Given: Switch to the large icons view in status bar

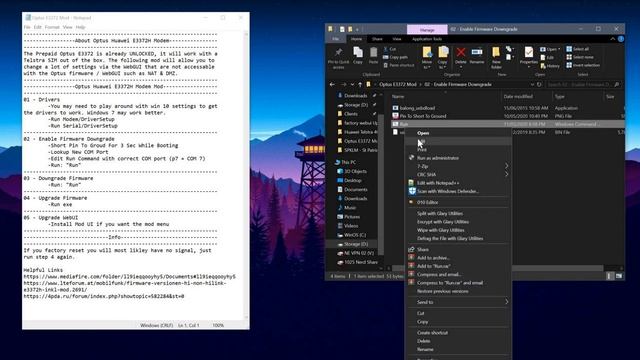Looking at the screenshot, I should pos(619,276).
